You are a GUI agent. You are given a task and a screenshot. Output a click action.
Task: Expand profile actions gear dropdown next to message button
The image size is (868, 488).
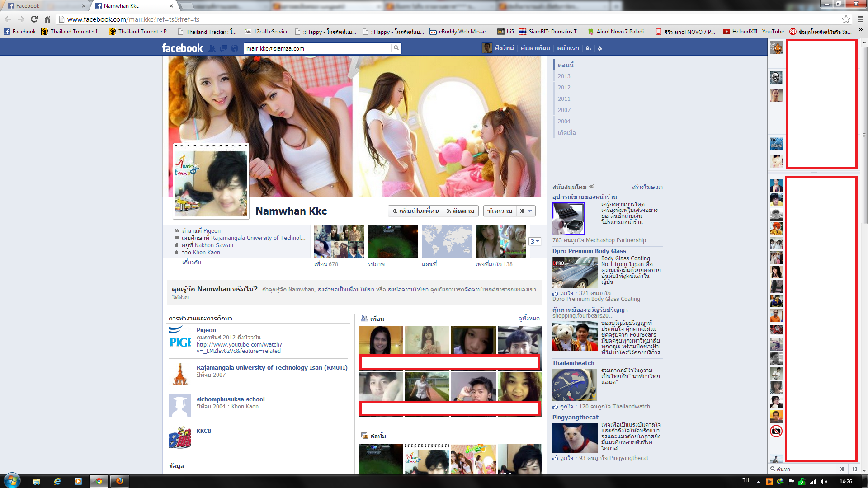(526, 211)
